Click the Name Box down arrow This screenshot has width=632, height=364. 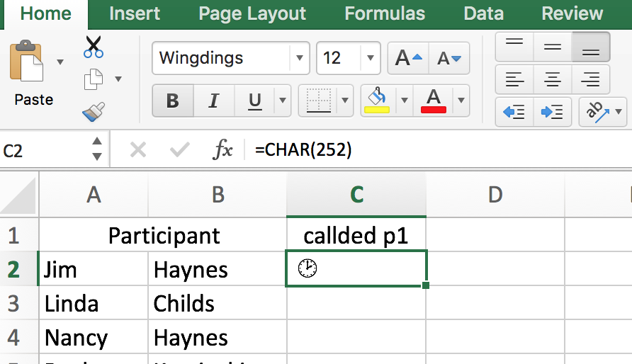point(97,157)
